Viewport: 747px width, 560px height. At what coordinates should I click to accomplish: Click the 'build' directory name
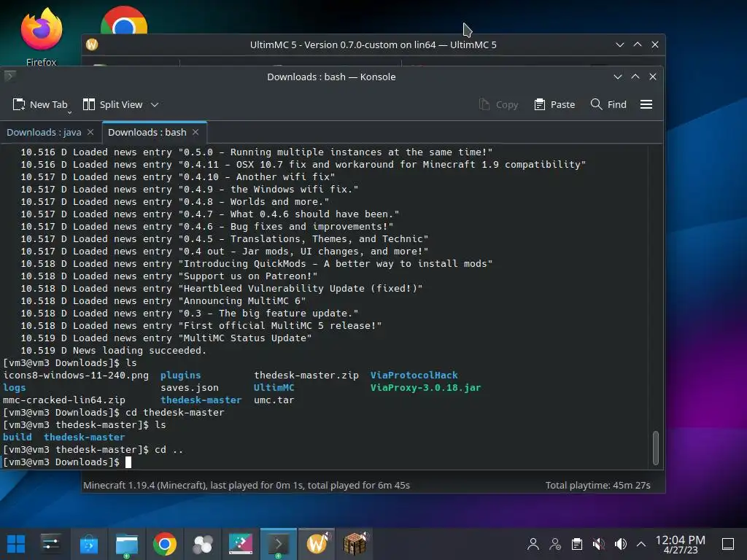coord(18,437)
